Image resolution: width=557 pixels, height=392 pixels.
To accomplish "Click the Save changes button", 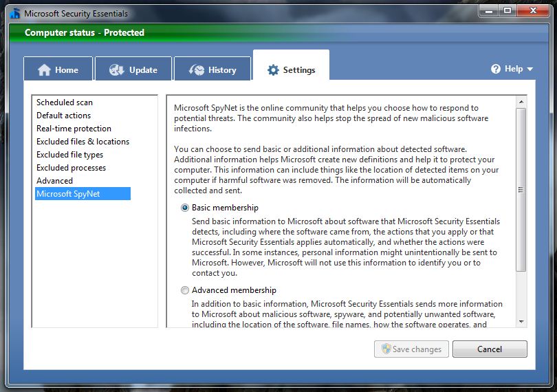I will (411, 349).
